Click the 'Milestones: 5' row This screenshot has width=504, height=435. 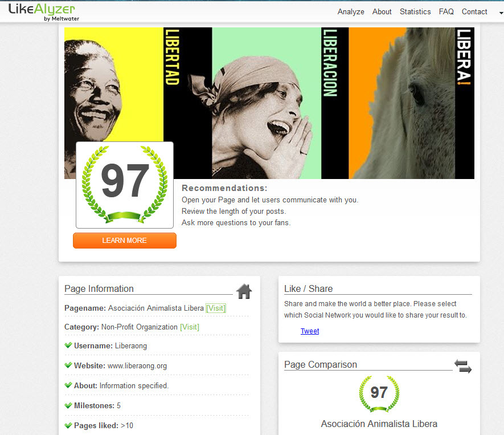coord(157,406)
